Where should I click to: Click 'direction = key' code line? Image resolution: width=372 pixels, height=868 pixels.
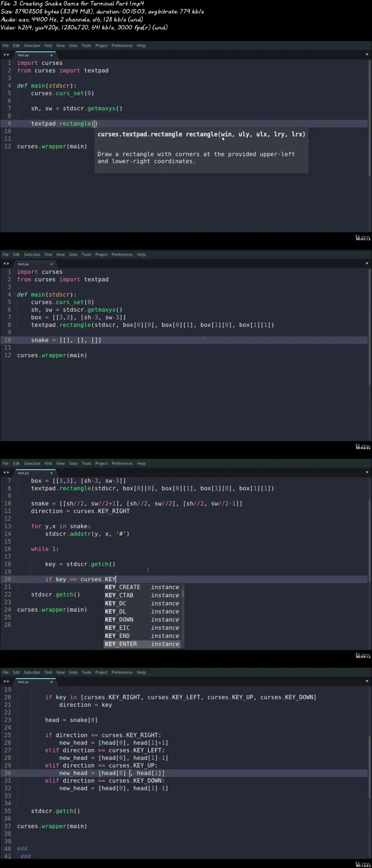(x=86, y=705)
